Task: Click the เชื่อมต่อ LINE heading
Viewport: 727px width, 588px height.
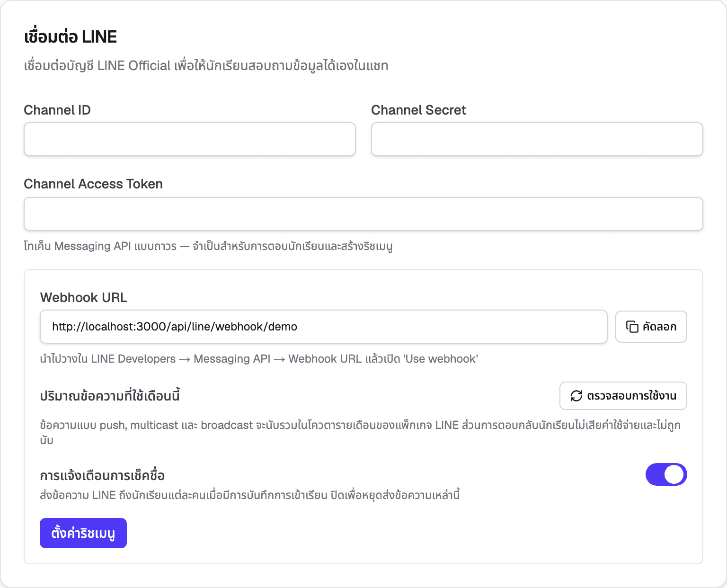Action: (x=71, y=37)
